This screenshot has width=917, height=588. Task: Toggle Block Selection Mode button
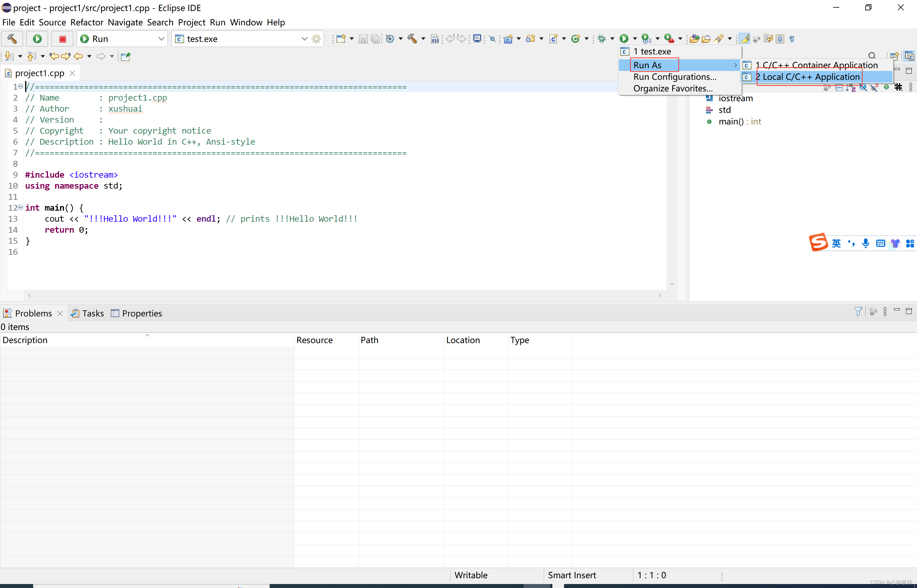pyautogui.click(x=780, y=39)
